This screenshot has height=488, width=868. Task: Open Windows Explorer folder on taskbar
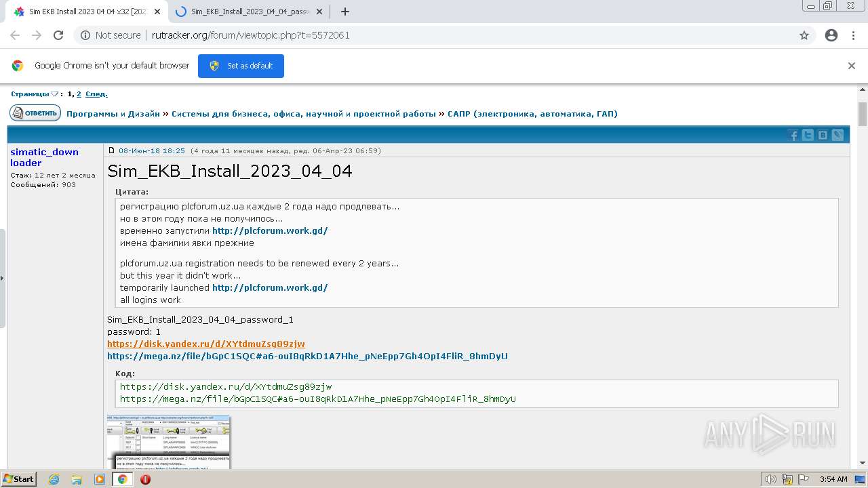coord(77,479)
